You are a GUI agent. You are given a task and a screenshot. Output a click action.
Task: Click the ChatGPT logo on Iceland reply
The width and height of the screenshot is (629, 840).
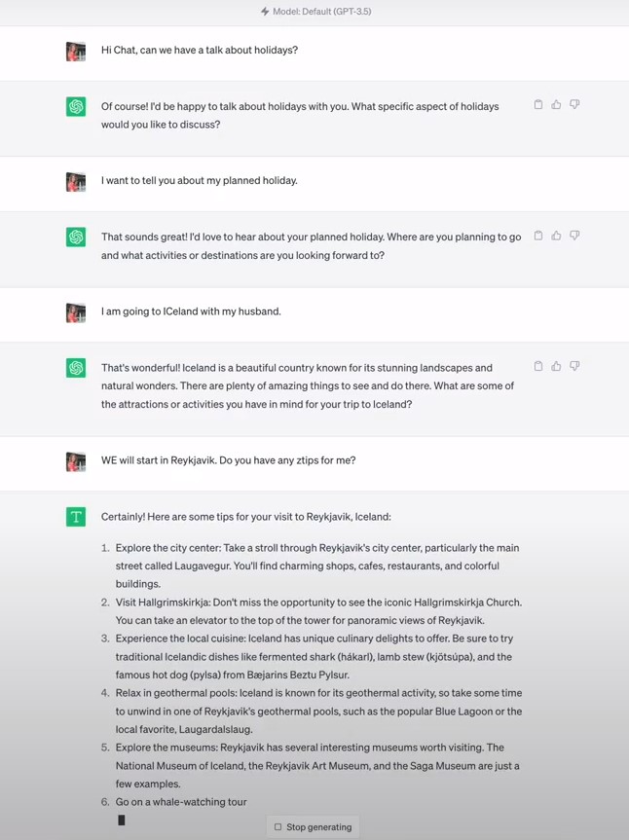[x=76, y=368]
